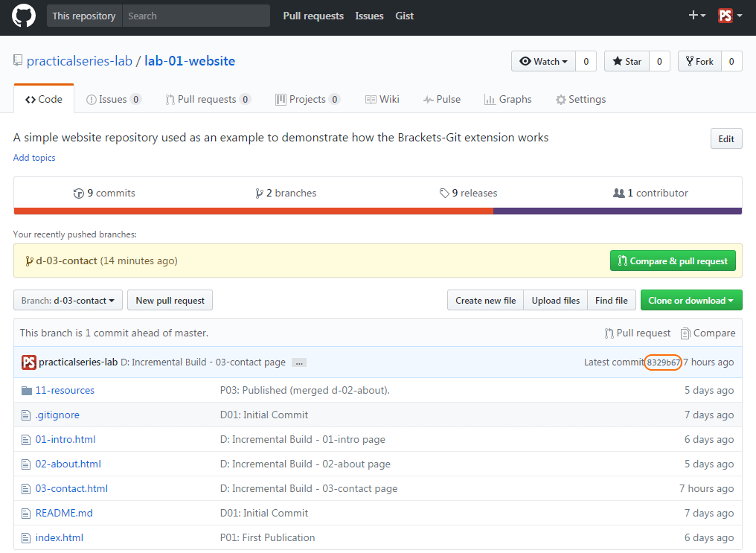This screenshot has height=553, width=756.
Task: View the 1 contributor
Action: point(650,193)
